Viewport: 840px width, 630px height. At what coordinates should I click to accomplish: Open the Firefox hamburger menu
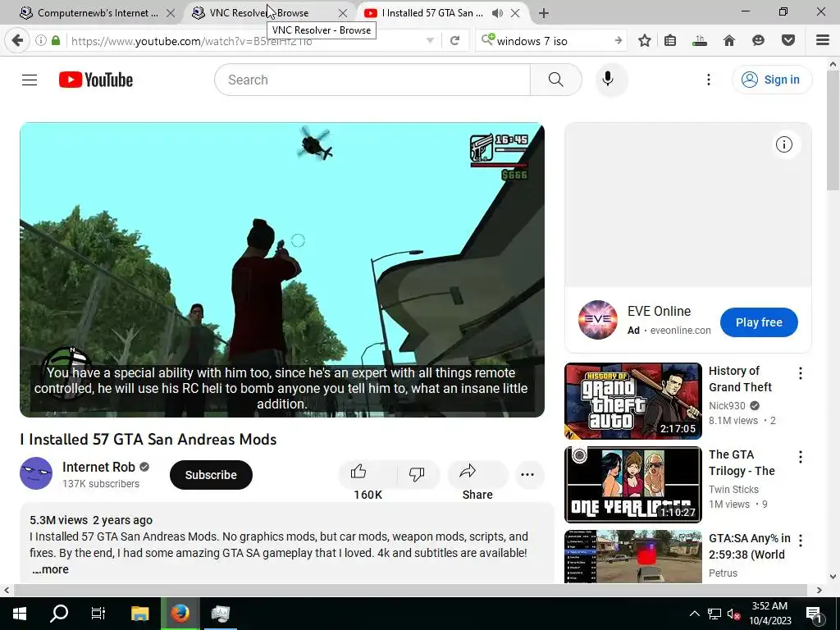pos(823,40)
